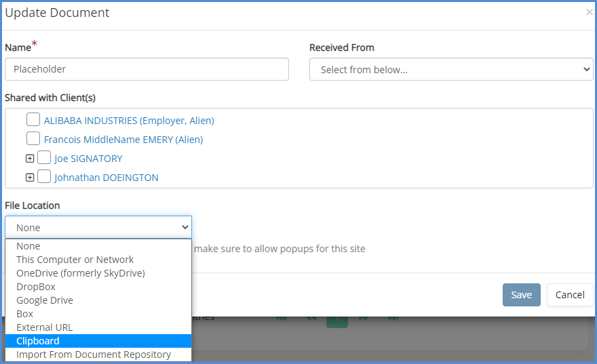Collapse the File Location dropdown

98,228
